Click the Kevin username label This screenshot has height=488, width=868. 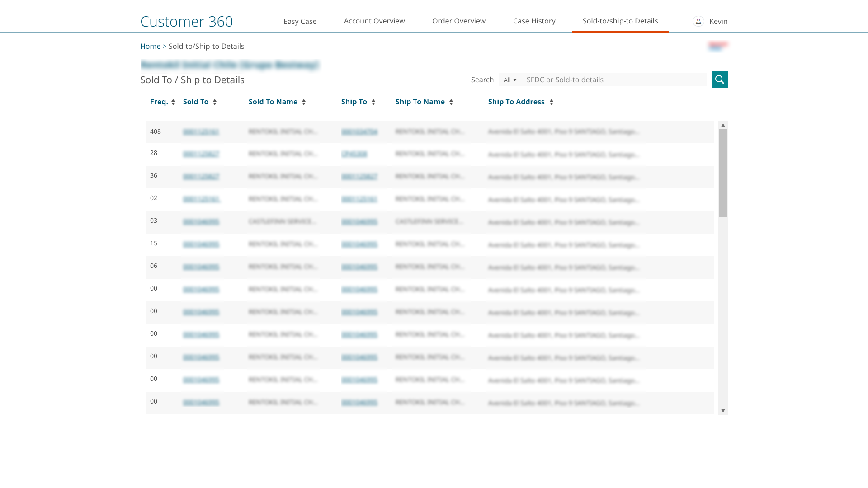click(x=718, y=21)
